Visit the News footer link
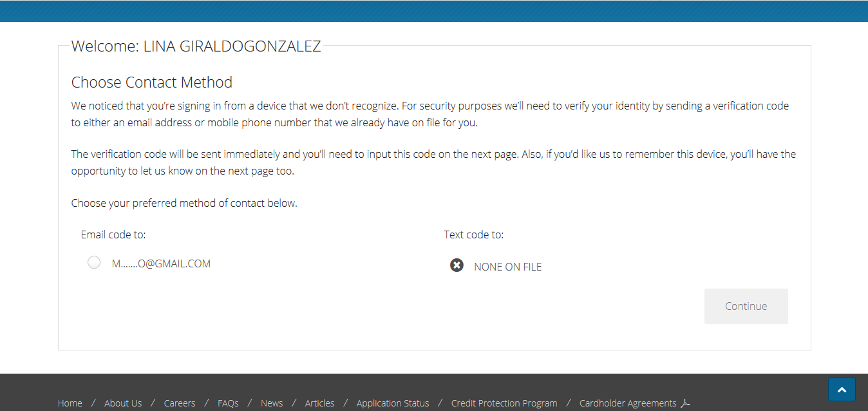The height and width of the screenshot is (411, 868). 272,403
